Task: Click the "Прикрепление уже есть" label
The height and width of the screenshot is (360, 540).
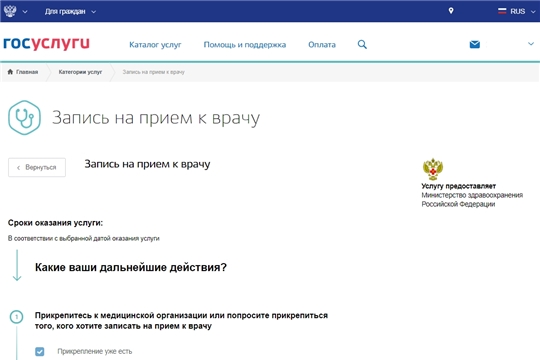Action: pos(95,351)
